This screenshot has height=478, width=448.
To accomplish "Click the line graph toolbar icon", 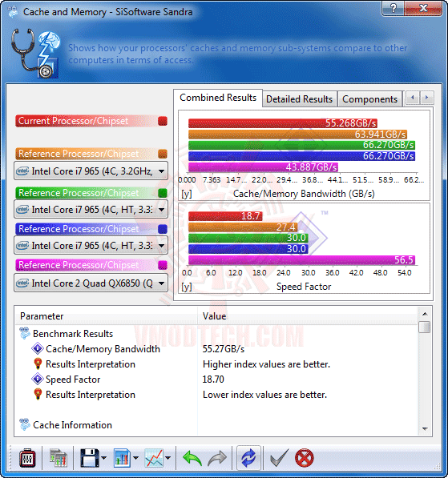I will (x=154, y=457).
